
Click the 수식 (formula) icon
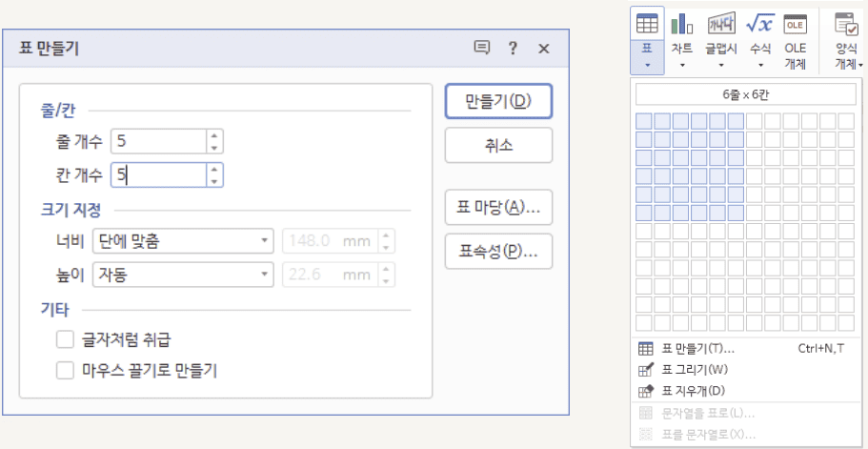[759, 25]
